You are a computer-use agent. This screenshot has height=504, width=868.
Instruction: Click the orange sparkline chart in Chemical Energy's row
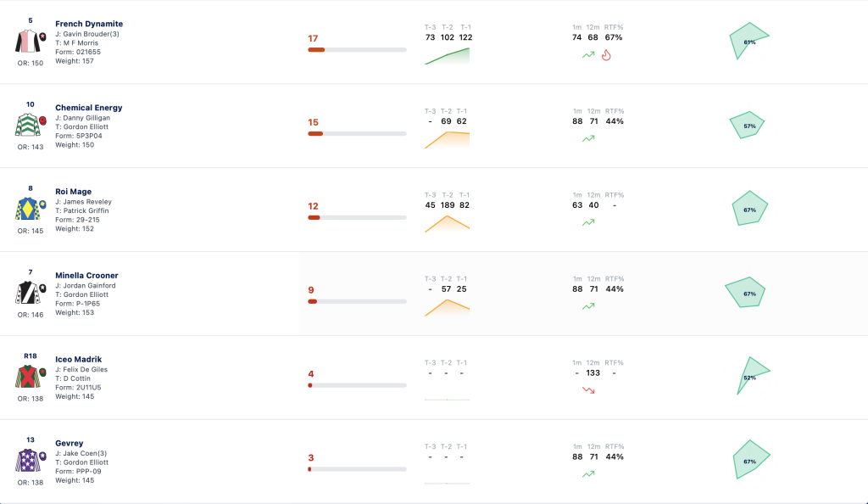(x=447, y=139)
